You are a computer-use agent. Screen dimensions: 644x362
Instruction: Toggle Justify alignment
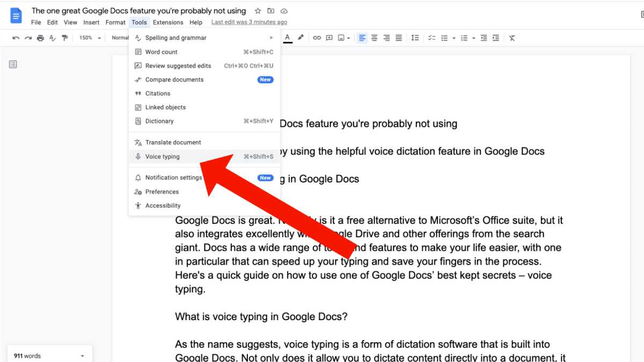tap(399, 38)
